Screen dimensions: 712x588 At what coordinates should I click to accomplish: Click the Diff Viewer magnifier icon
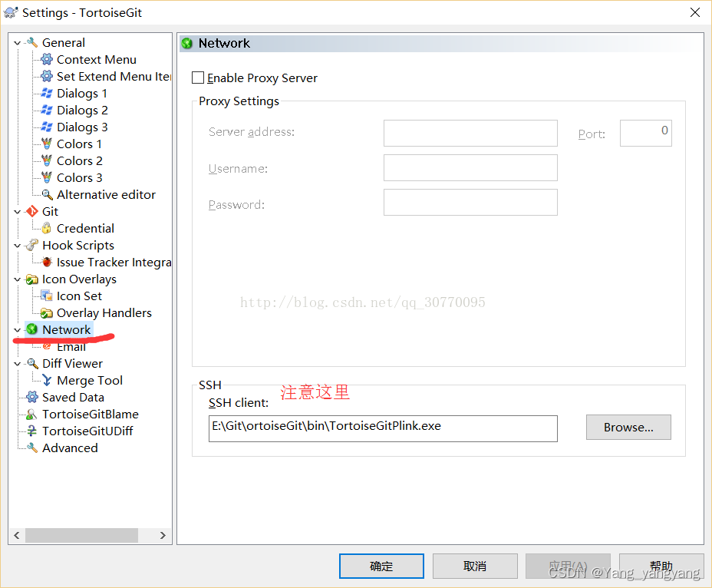[x=31, y=364]
